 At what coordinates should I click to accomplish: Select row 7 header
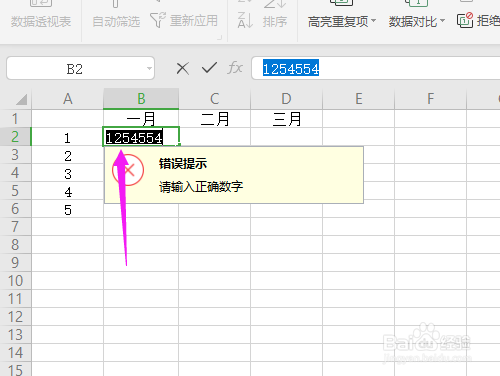coord(15,227)
